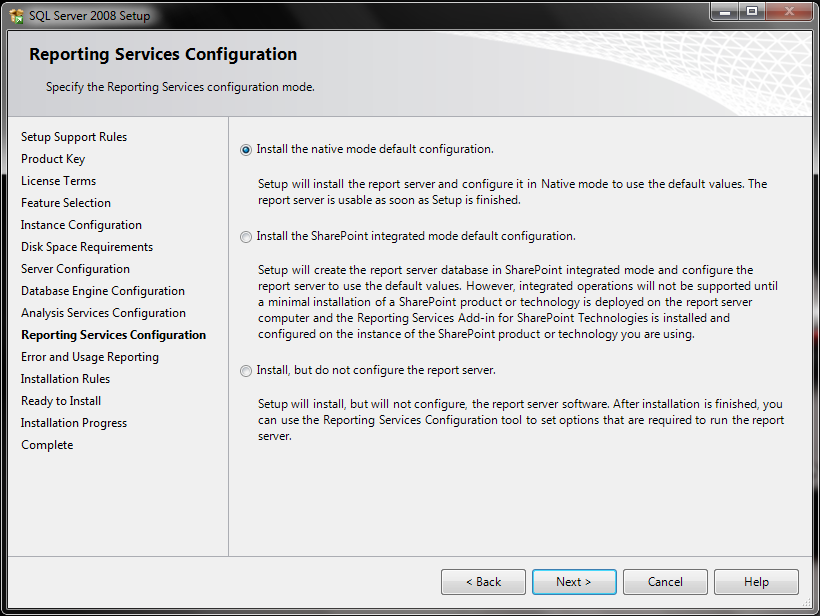
Task: Click Feature Selection step
Action: click(66, 203)
